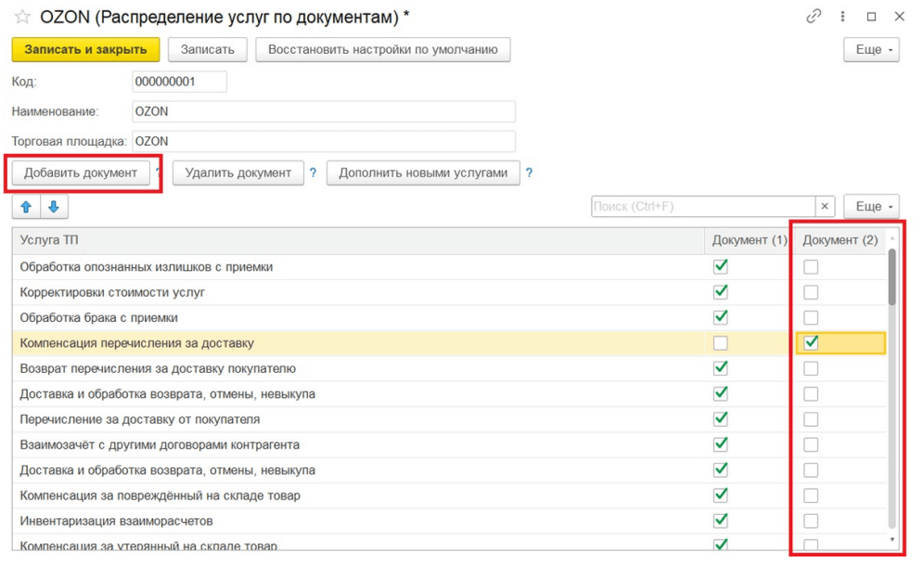Click help question mark after Удалить документ
Image resolution: width=924 pixels, height=563 pixels.
coord(313,173)
